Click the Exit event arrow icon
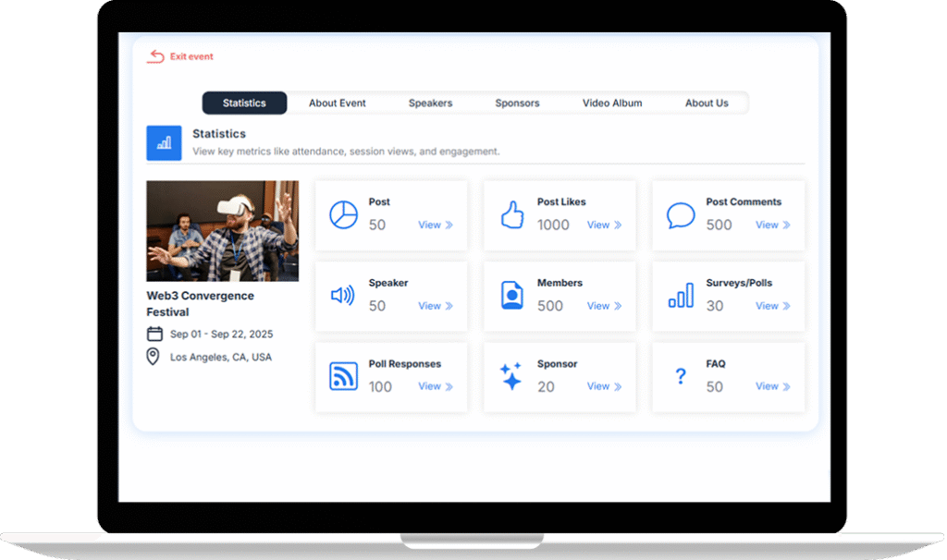This screenshot has width=947, height=560. (155, 56)
